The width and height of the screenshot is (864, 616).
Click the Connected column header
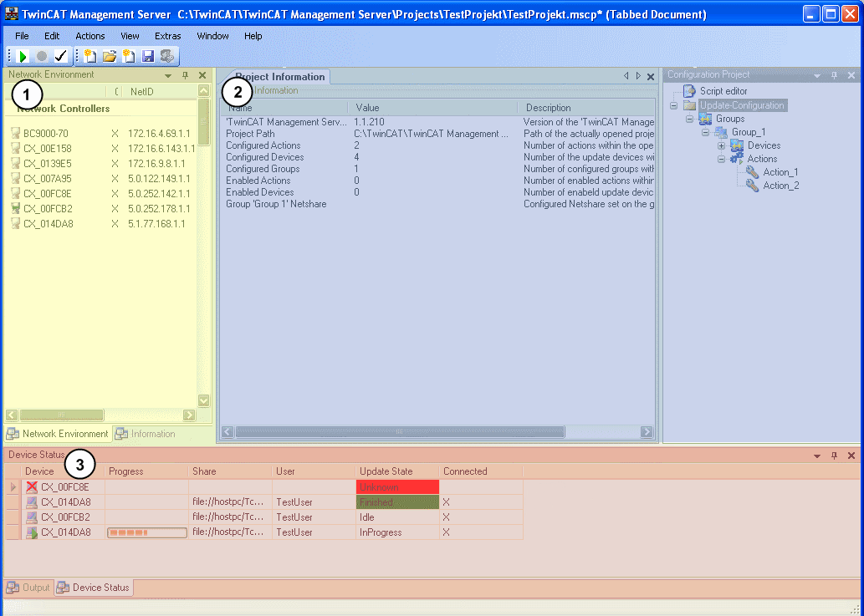point(481,471)
